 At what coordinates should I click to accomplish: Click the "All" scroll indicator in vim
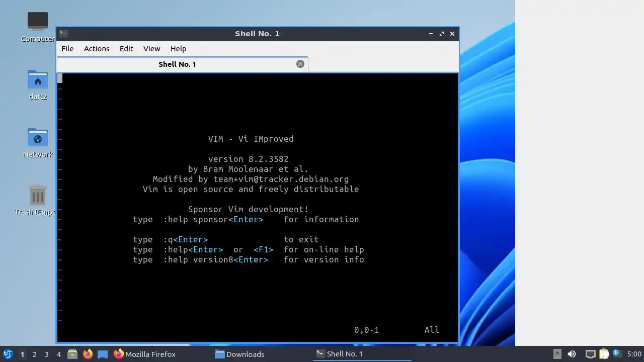tap(432, 330)
